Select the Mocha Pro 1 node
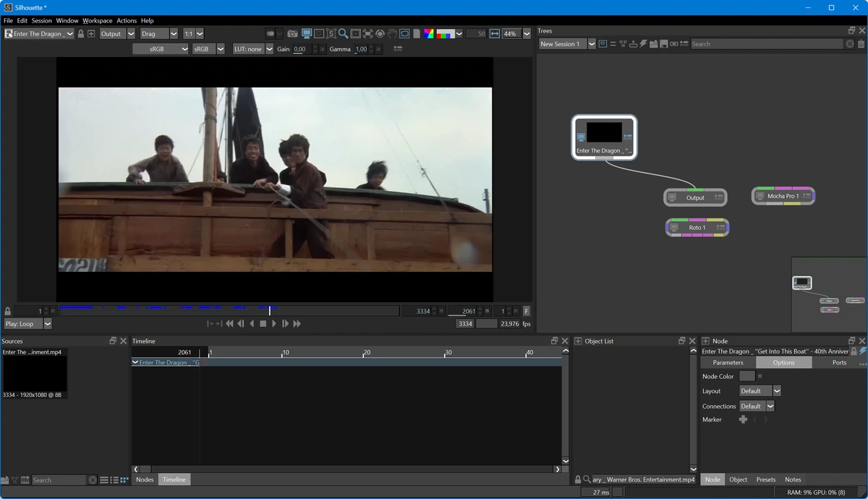Screen dimensions: 868x499 (x=783, y=196)
